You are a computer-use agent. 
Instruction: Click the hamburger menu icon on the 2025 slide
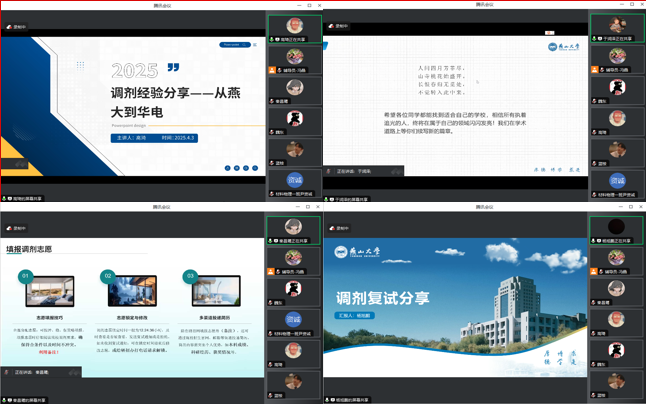pyautogui.click(x=255, y=45)
